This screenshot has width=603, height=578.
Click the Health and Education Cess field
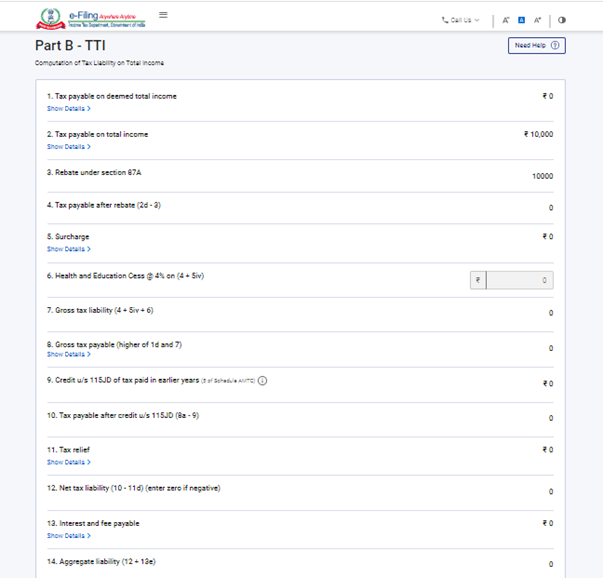pyautogui.click(x=519, y=281)
